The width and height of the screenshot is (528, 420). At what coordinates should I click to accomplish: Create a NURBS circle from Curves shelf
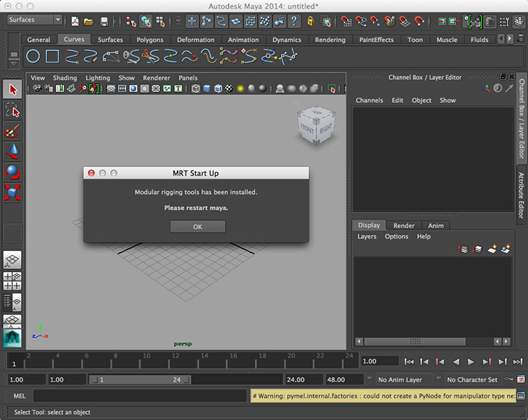click(33, 56)
